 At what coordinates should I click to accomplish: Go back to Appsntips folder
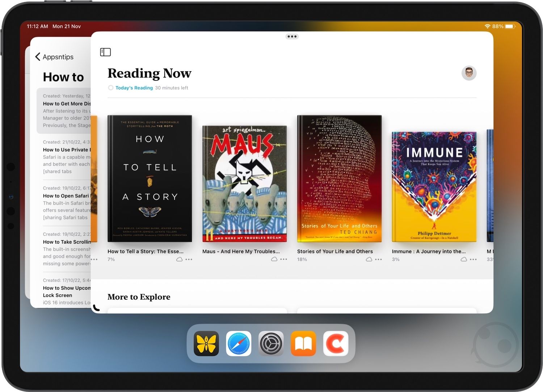click(x=54, y=57)
